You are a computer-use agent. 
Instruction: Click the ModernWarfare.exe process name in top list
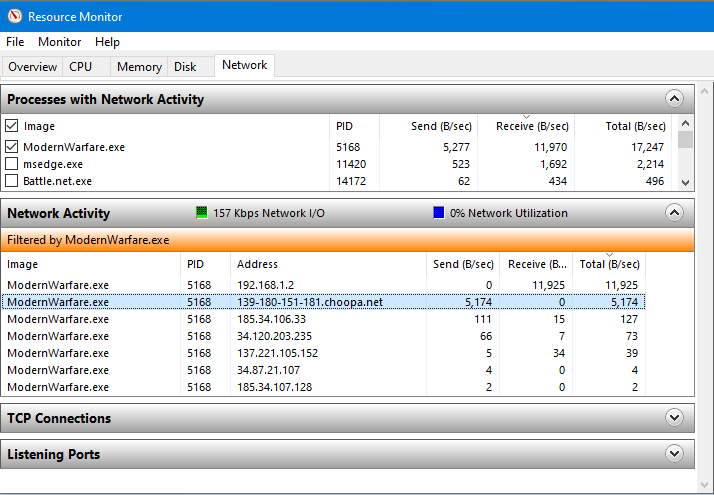coord(74,147)
